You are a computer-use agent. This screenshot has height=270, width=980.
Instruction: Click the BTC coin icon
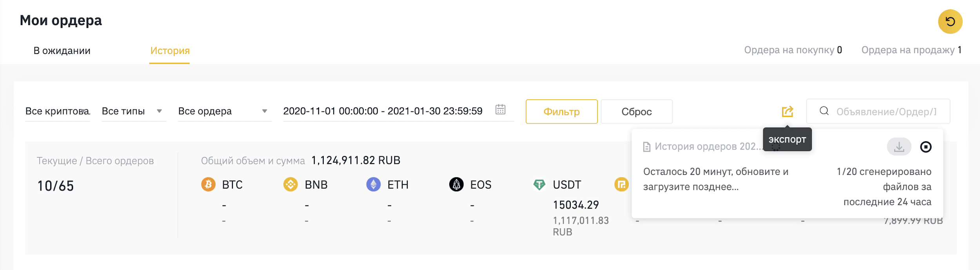(x=208, y=184)
